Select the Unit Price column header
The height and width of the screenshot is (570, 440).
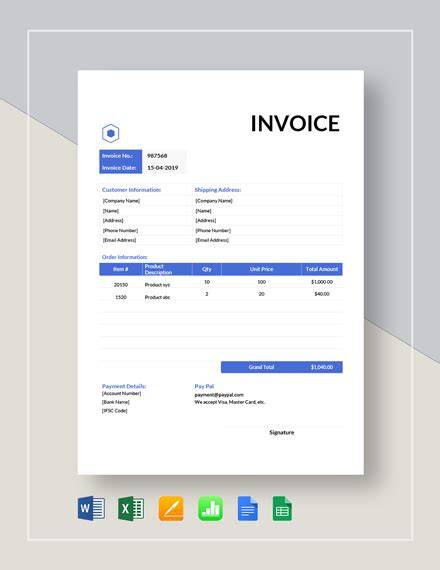pyautogui.click(x=261, y=269)
